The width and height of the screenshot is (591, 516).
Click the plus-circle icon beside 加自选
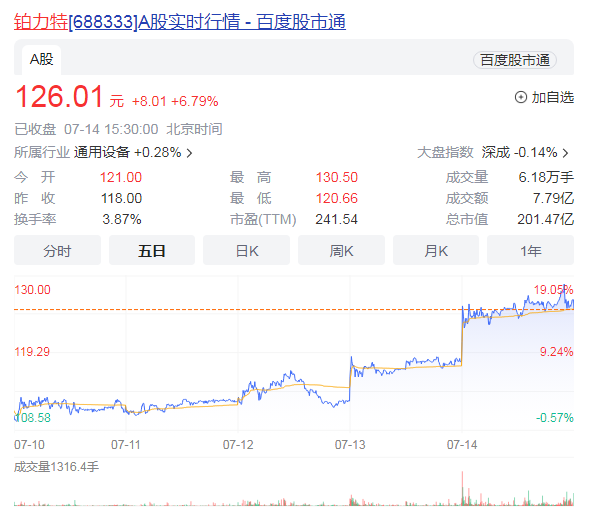[x=521, y=97]
